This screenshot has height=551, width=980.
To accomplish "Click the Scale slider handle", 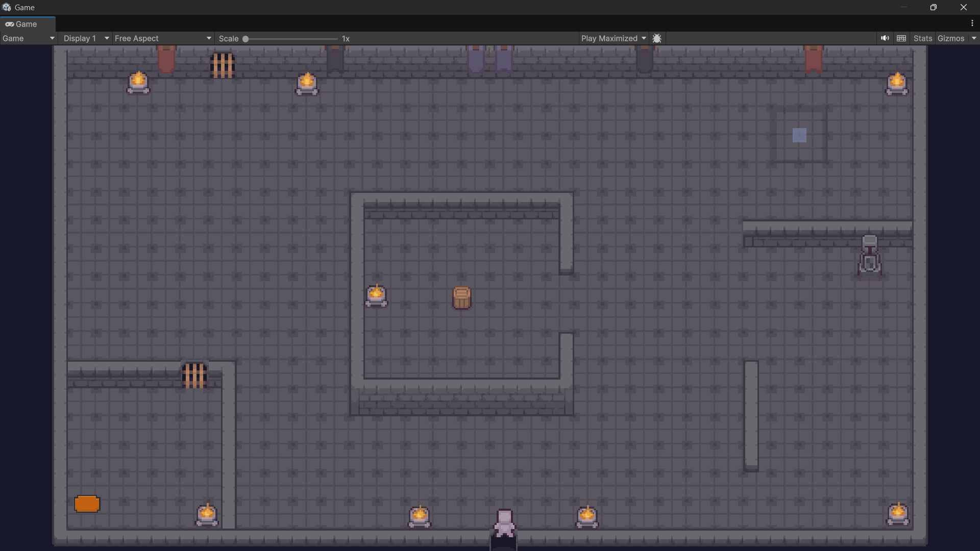I will click(x=246, y=39).
